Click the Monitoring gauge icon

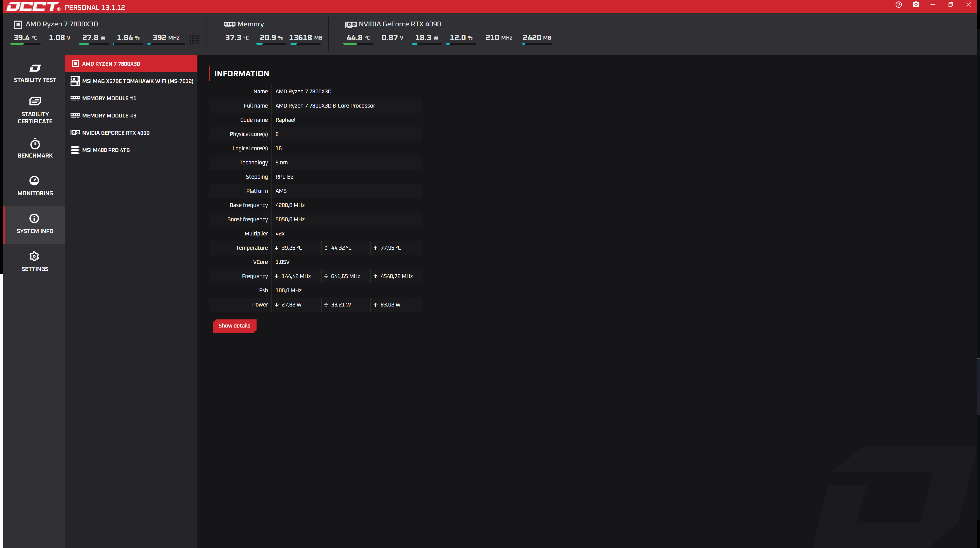click(x=34, y=180)
